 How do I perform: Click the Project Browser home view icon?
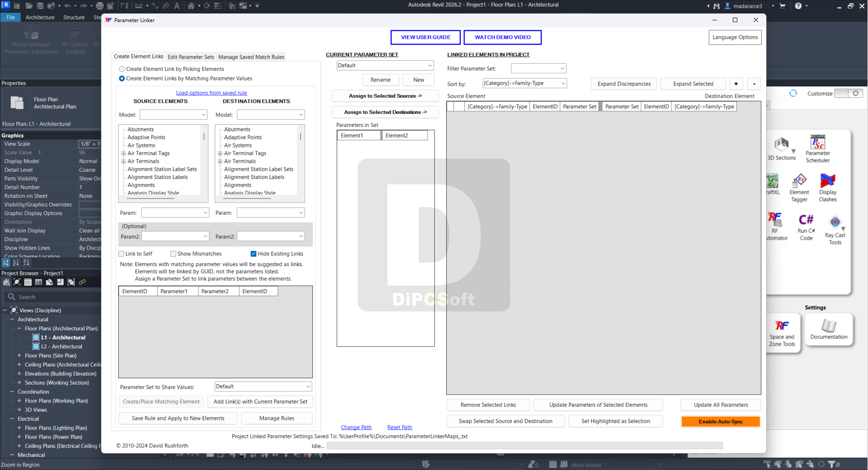6,282
